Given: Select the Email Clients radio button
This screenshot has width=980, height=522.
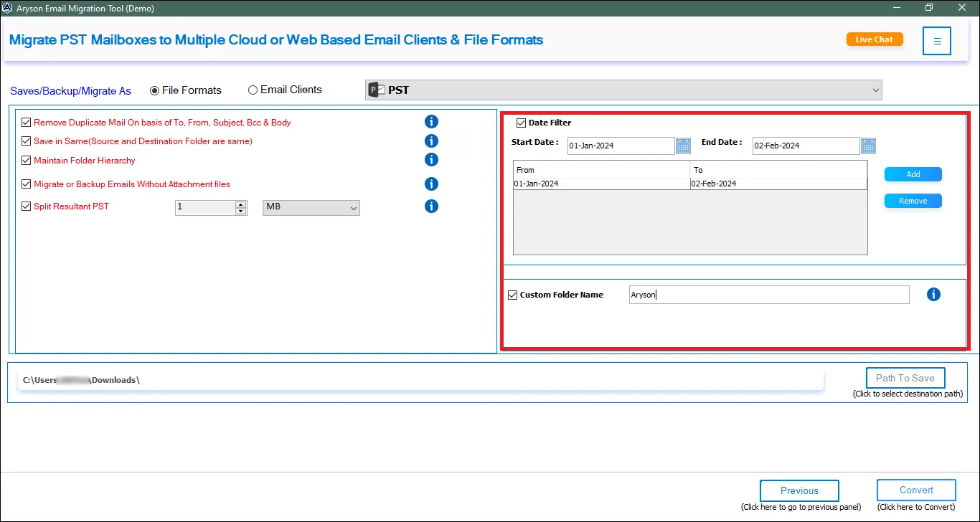Looking at the screenshot, I should click(253, 90).
